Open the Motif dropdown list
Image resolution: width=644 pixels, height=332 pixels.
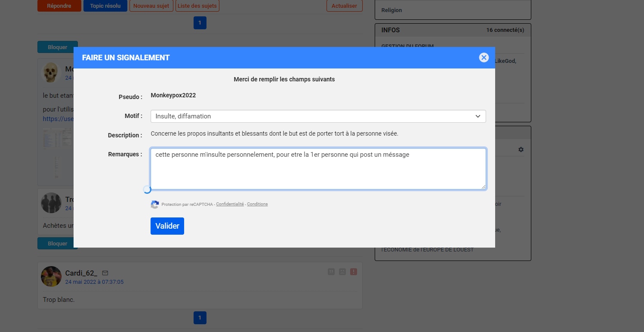point(318,116)
